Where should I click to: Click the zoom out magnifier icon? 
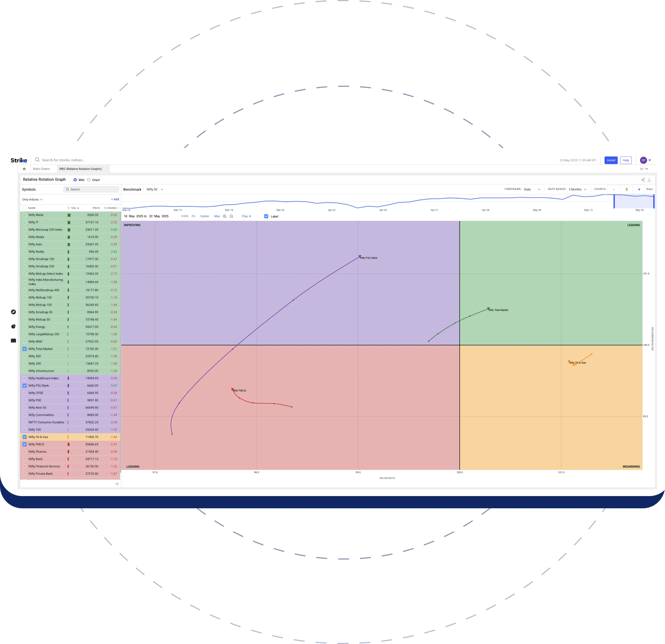(231, 216)
